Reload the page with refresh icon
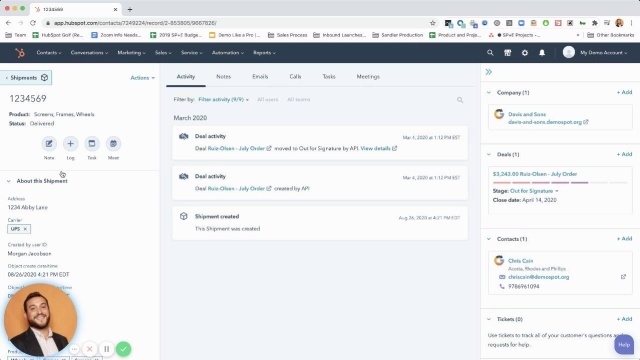Screen dimensions: 640x360 [33, 23]
